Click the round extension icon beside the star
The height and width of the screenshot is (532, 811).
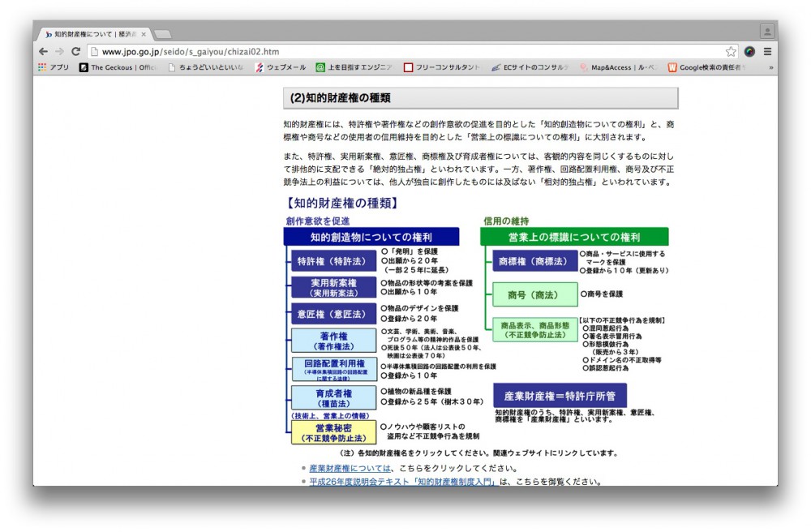pos(749,52)
